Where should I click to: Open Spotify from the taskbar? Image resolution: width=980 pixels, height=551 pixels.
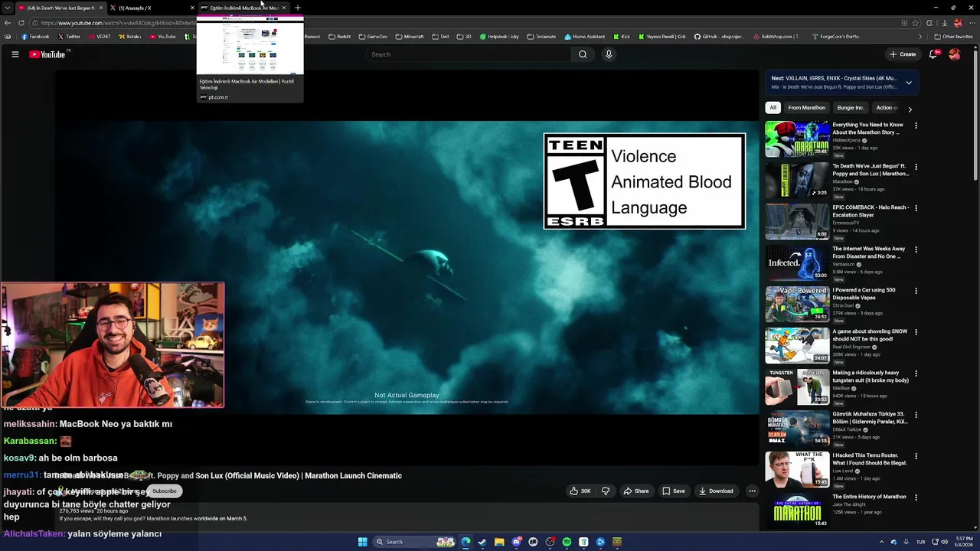(x=567, y=542)
